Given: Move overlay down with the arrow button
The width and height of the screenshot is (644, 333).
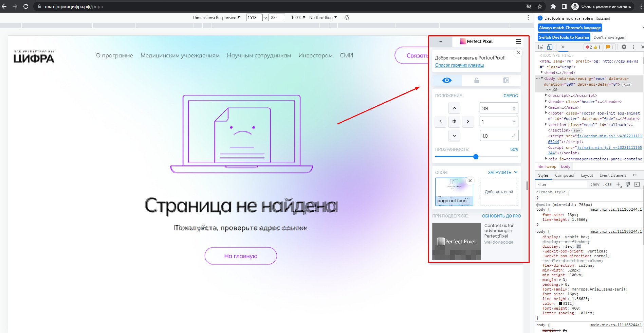Looking at the screenshot, I should [x=454, y=135].
